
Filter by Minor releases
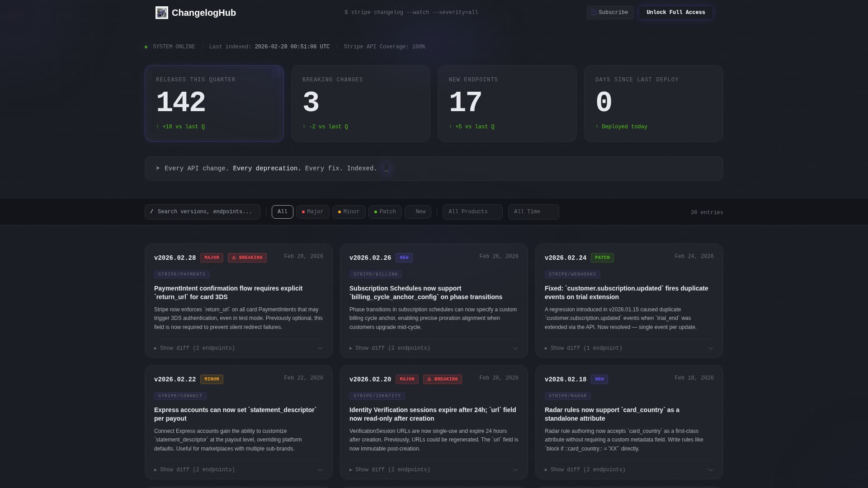click(349, 212)
